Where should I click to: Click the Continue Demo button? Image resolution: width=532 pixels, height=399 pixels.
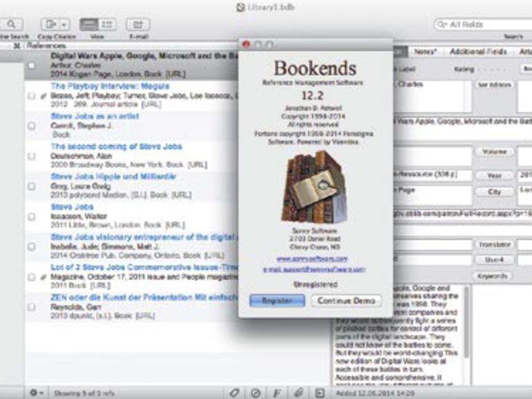[346, 301]
